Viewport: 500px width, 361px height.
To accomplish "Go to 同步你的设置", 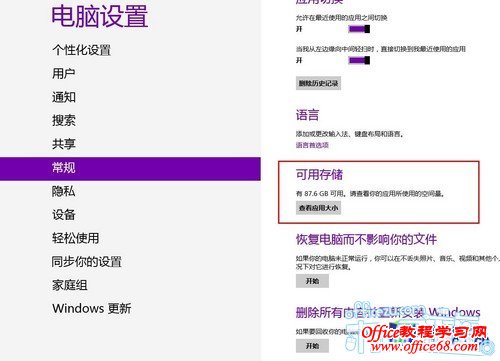I will (87, 262).
